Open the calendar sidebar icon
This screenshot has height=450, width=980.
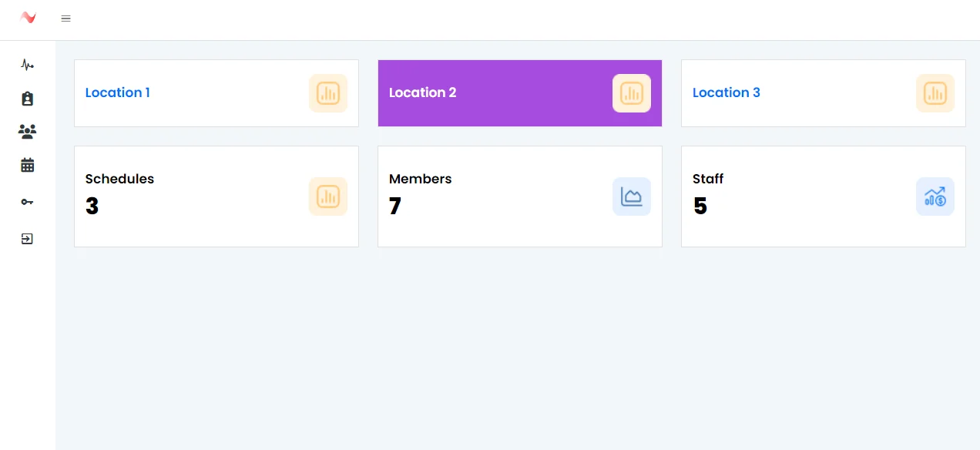(x=27, y=165)
